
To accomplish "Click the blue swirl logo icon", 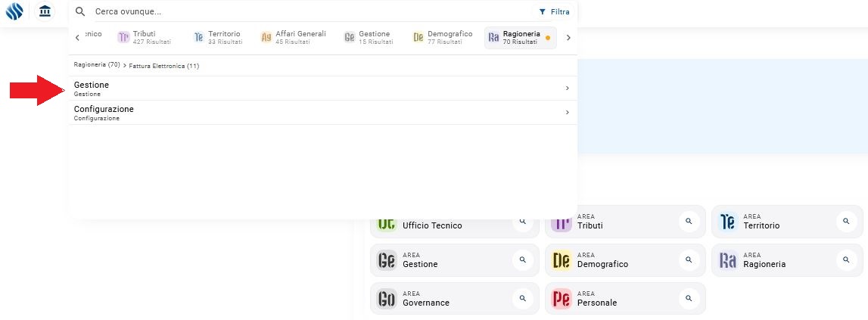I will click(14, 12).
